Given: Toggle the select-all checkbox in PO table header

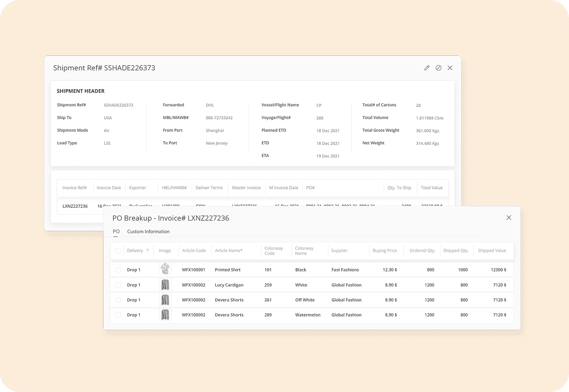Looking at the screenshot, I should tap(118, 251).
